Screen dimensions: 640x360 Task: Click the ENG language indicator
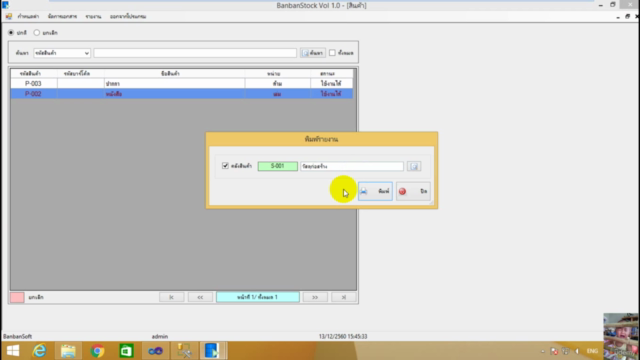(x=592, y=351)
